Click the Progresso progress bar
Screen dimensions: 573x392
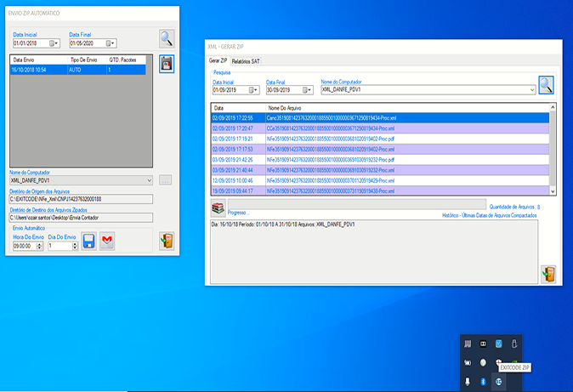[x=357, y=204]
